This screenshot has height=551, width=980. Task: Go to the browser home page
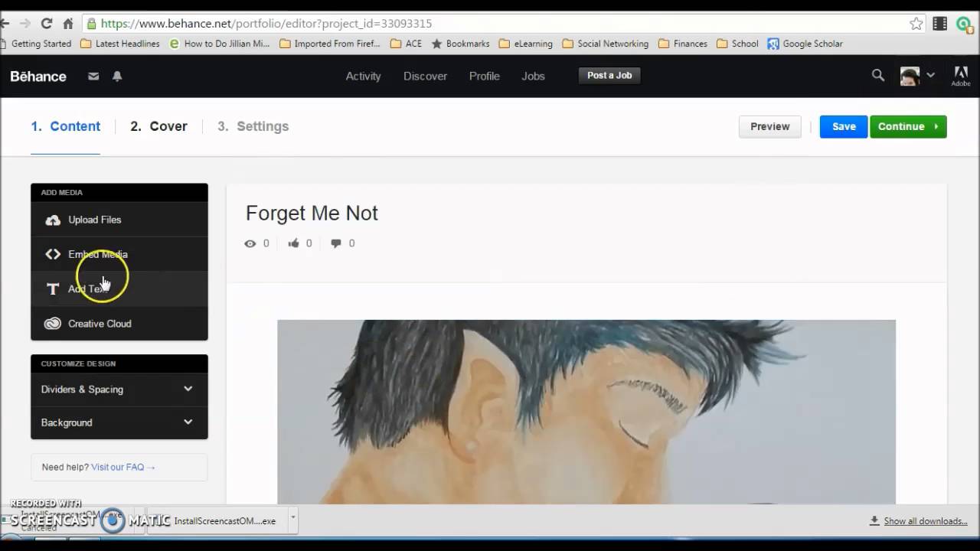click(x=68, y=24)
